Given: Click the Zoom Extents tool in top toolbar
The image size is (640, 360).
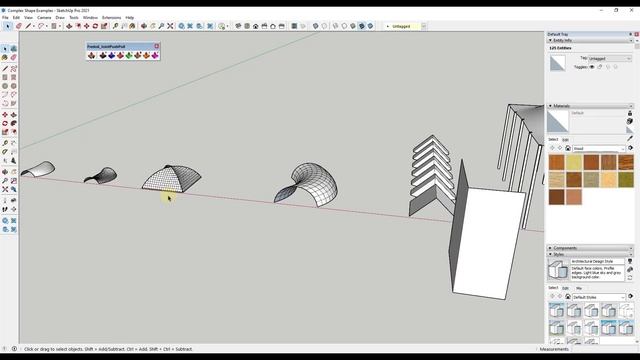Looking at the screenshot, I should [170, 26].
